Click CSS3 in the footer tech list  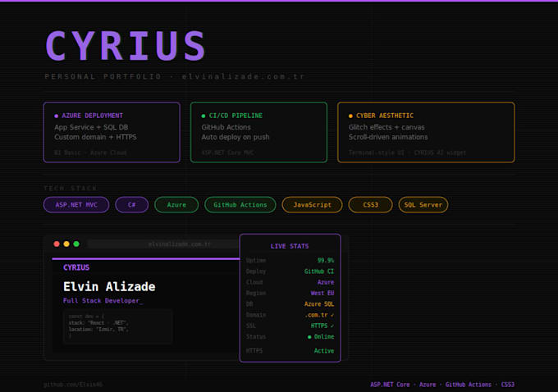tap(508, 385)
